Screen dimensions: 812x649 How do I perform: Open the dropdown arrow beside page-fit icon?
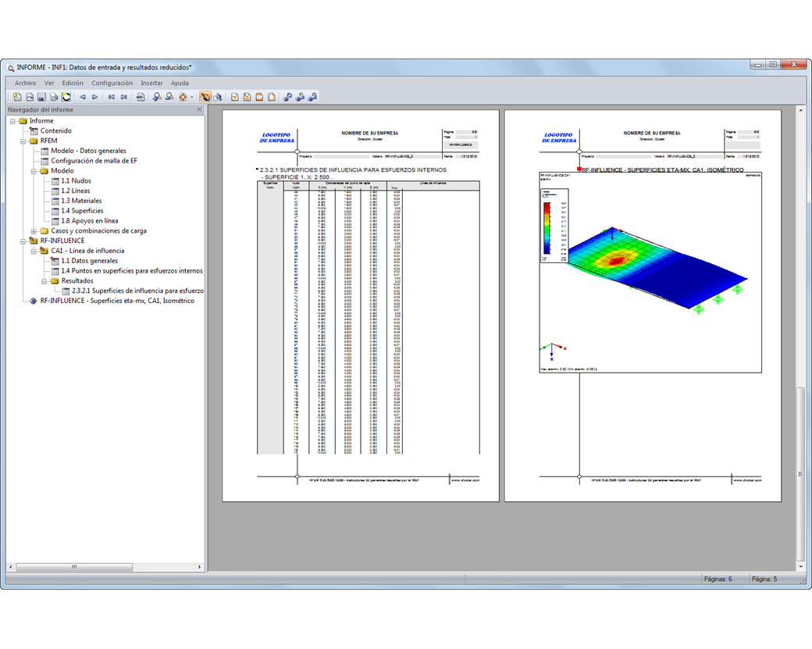[191, 97]
